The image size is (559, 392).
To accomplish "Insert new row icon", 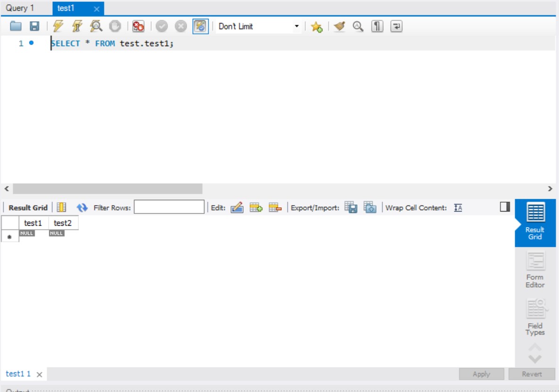I will [x=256, y=207].
